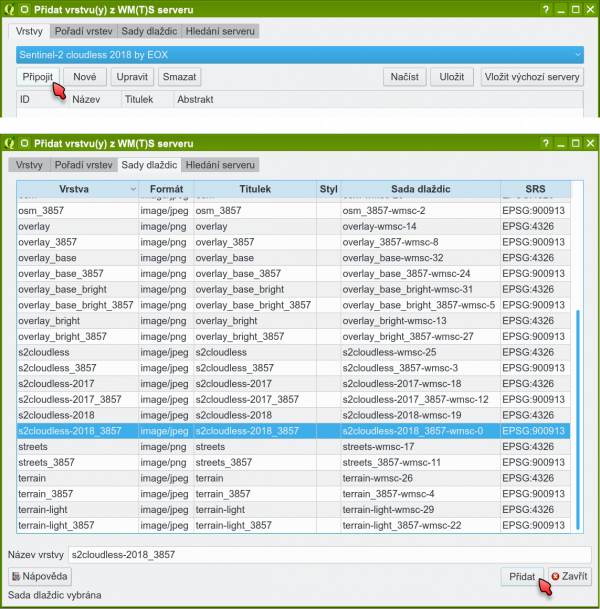Open the Vrstvy tab in lower dialog
Viewport: 600px width, 609px height.
[x=29, y=164]
